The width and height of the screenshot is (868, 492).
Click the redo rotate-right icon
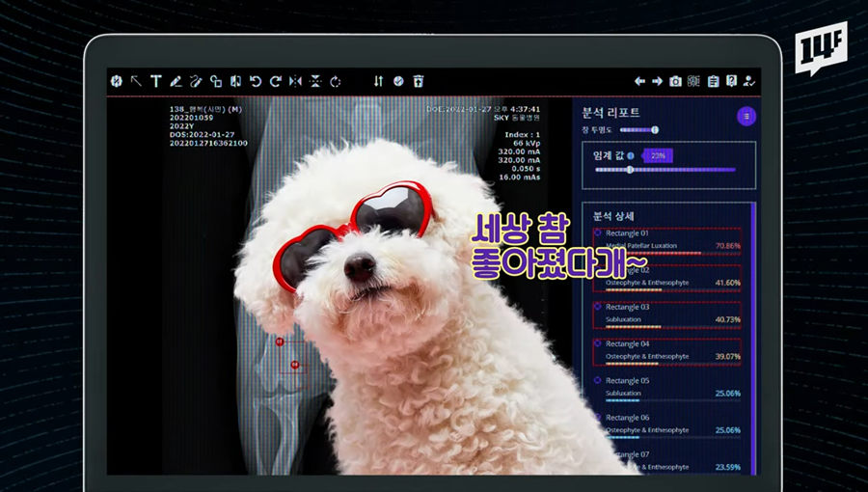point(276,81)
